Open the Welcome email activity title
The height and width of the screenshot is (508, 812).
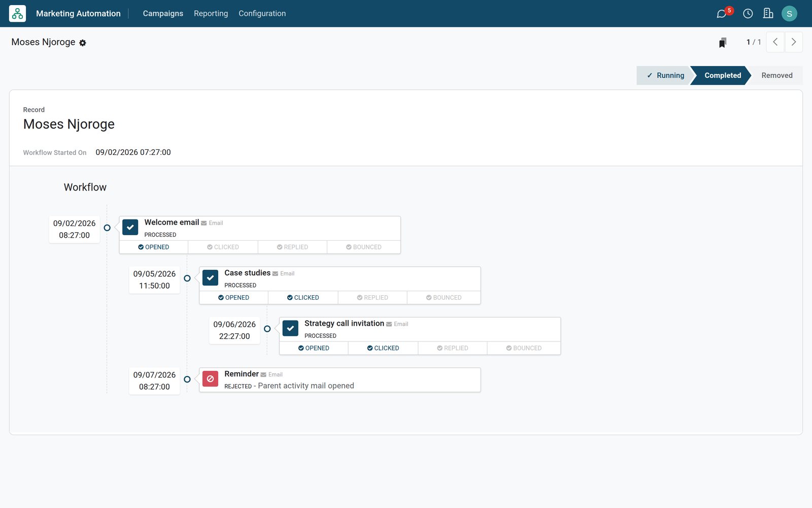click(x=172, y=223)
